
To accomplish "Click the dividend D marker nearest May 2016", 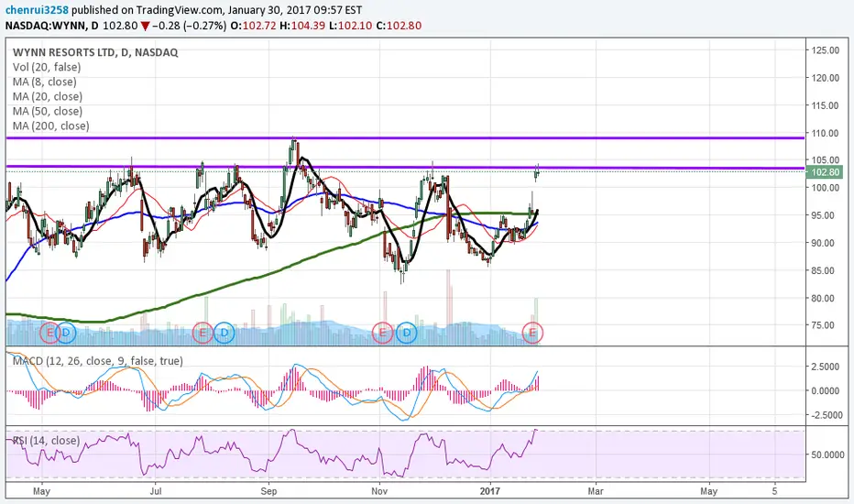I will (x=66, y=333).
